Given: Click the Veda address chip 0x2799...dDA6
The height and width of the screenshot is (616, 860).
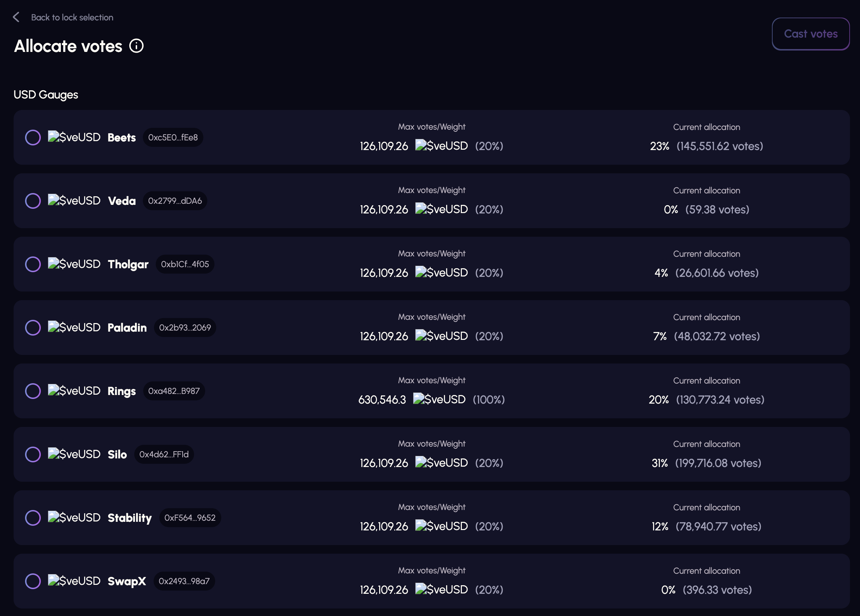Looking at the screenshot, I should point(175,201).
